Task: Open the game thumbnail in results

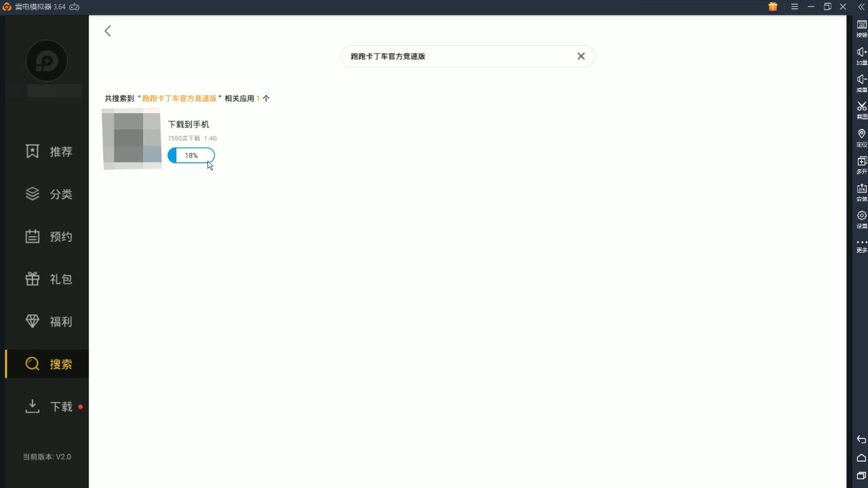Action: pos(132,138)
